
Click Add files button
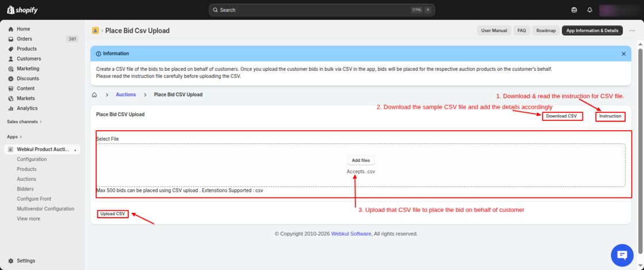point(361,160)
